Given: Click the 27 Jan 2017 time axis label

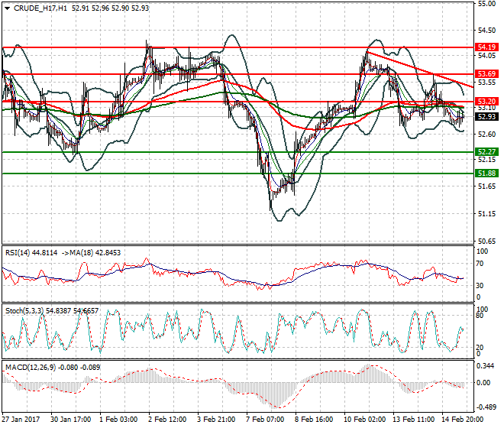Looking at the screenshot, I should pyautogui.click(x=22, y=420).
